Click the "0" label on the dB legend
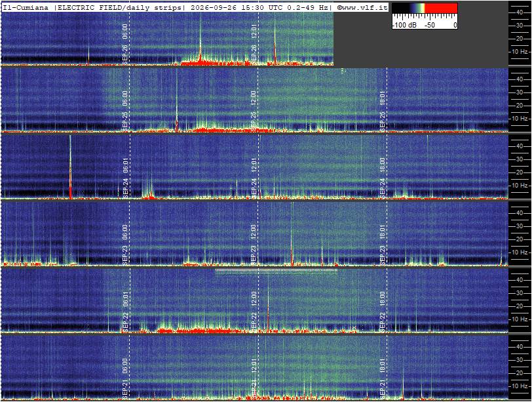 tap(455, 25)
